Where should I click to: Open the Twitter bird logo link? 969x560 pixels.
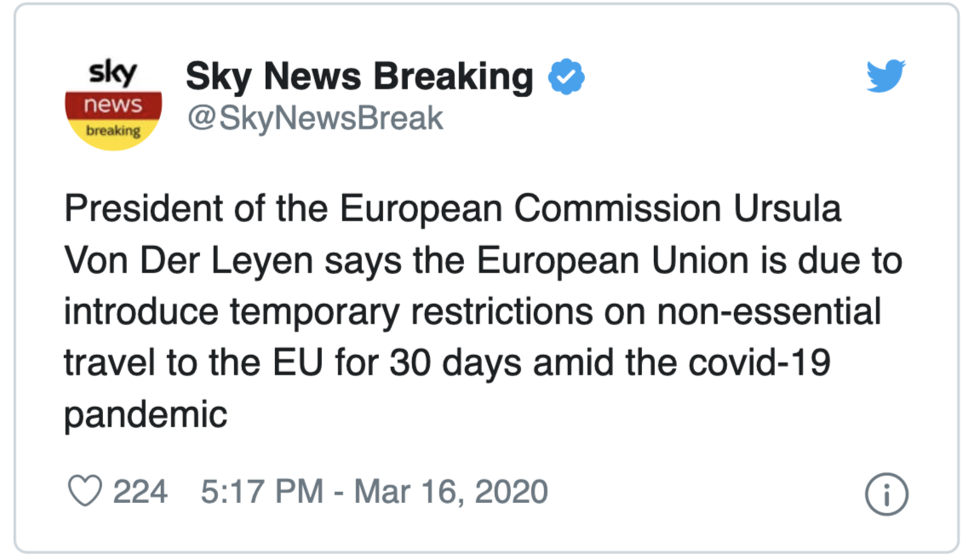(886, 77)
